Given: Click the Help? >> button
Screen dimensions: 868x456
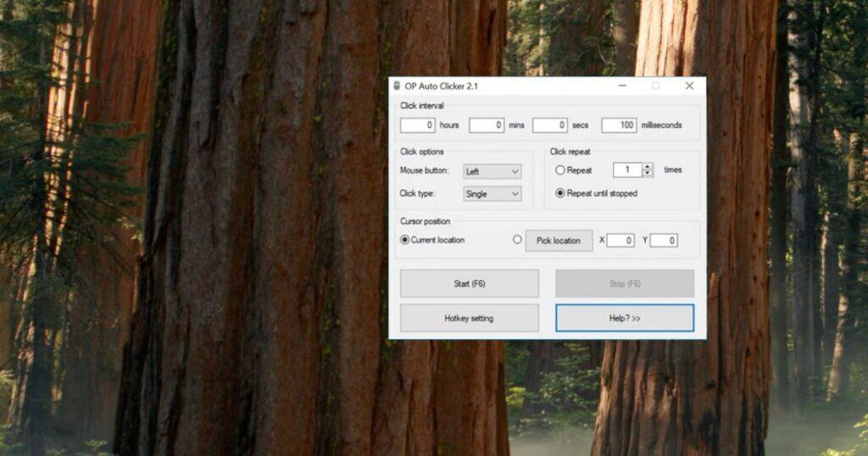Looking at the screenshot, I should [624, 318].
